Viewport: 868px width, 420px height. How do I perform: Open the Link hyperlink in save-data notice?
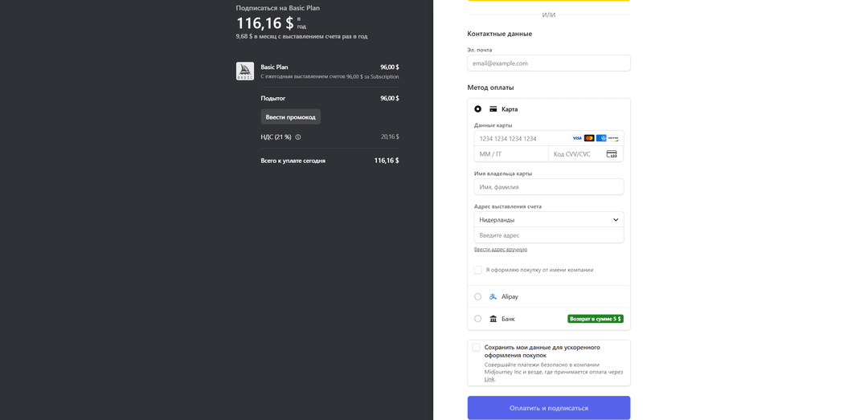tap(489, 380)
